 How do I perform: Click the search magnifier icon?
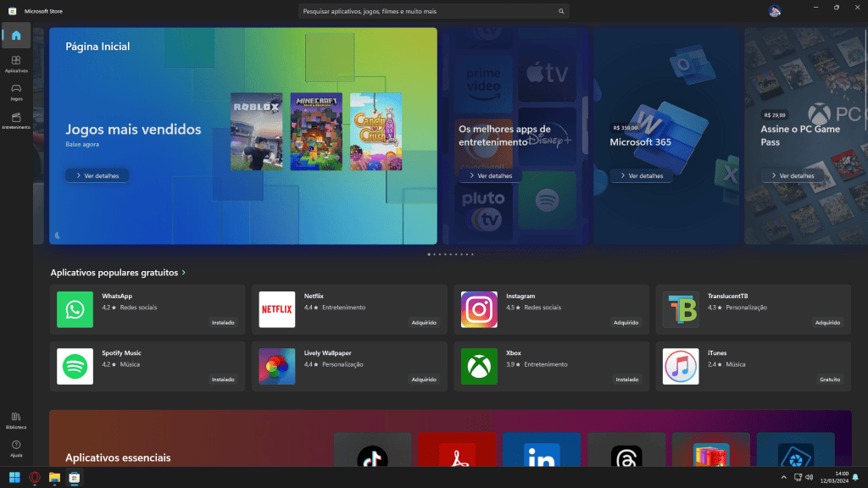point(561,11)
